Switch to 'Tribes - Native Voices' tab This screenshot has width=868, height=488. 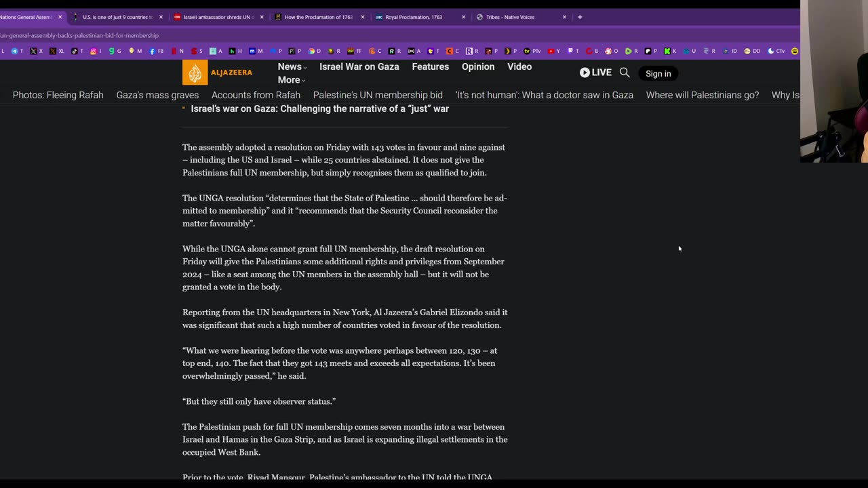click(520, 17)
